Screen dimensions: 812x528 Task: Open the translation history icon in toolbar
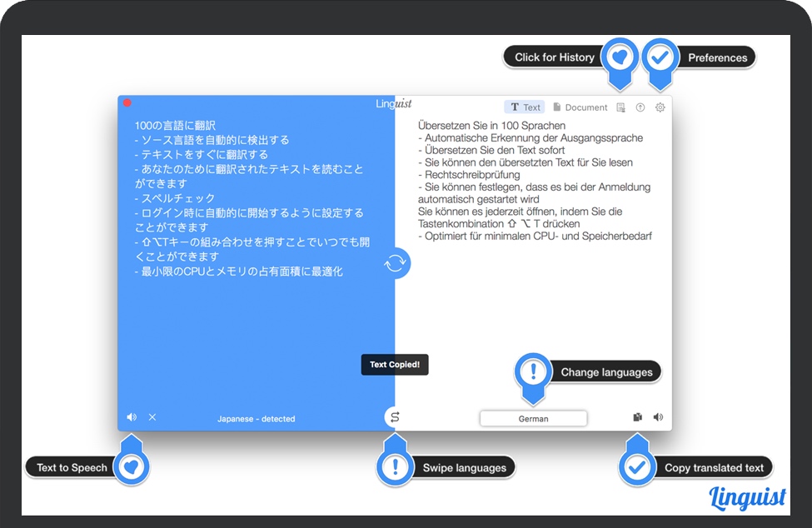(x=620, y=107)
